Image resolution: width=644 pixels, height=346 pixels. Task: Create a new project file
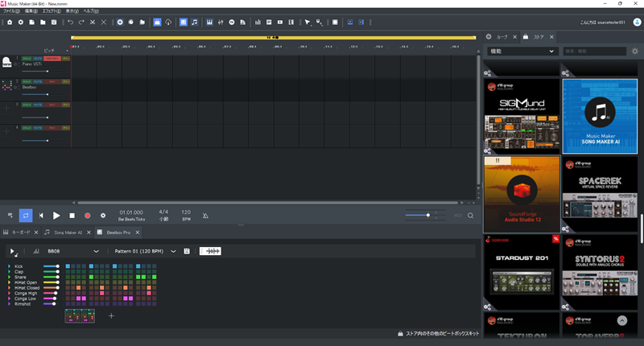click(31, 23)
